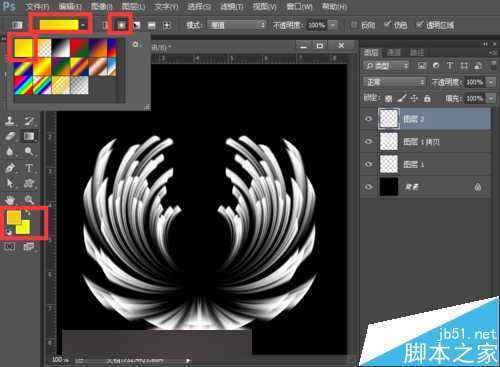Open options bar 不透明度 slider arrow

pyautogui.click(x=332, y=25)
